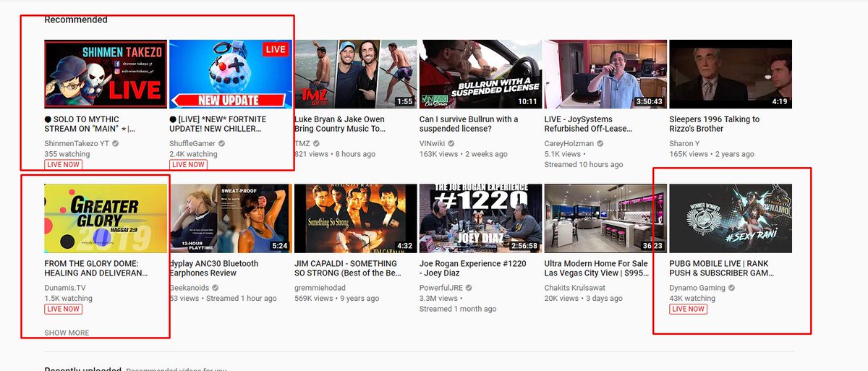Click '1.5K watching' text

click(68, 298)
